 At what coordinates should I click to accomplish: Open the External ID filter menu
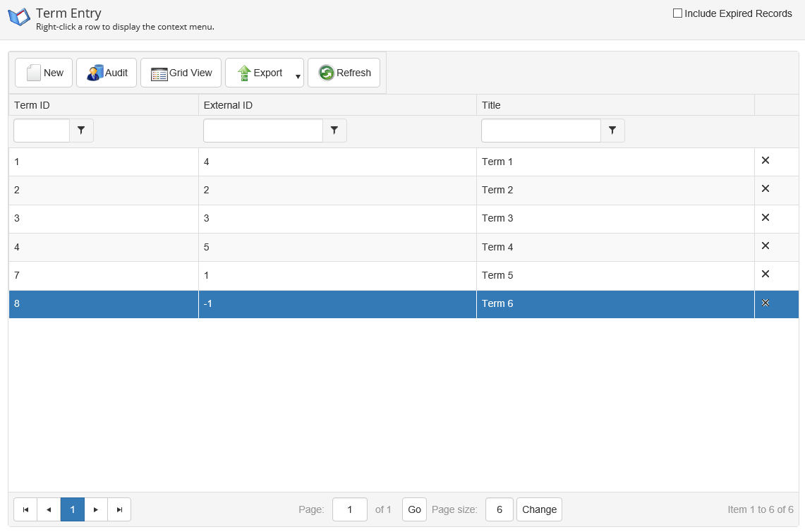334,131
